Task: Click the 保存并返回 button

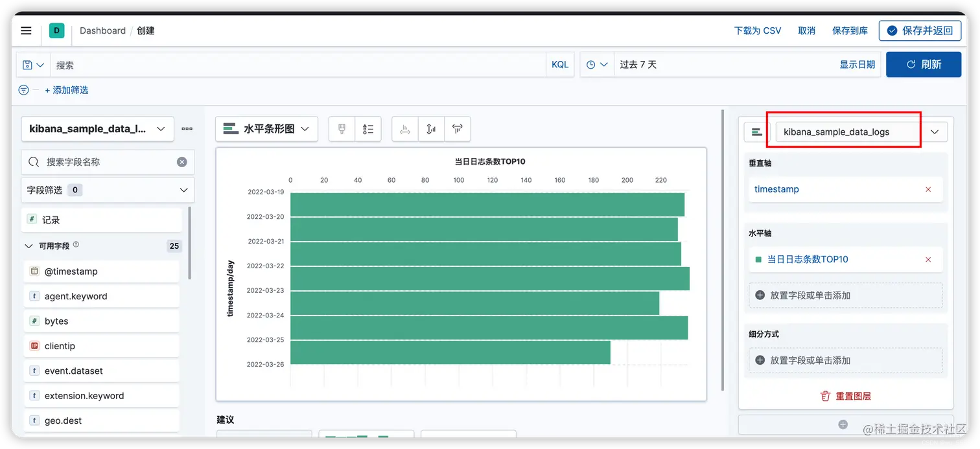Action: pos(920,30)
